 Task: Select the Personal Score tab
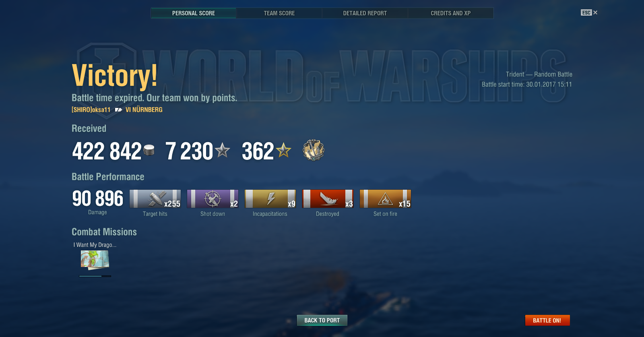pos(194,13)
